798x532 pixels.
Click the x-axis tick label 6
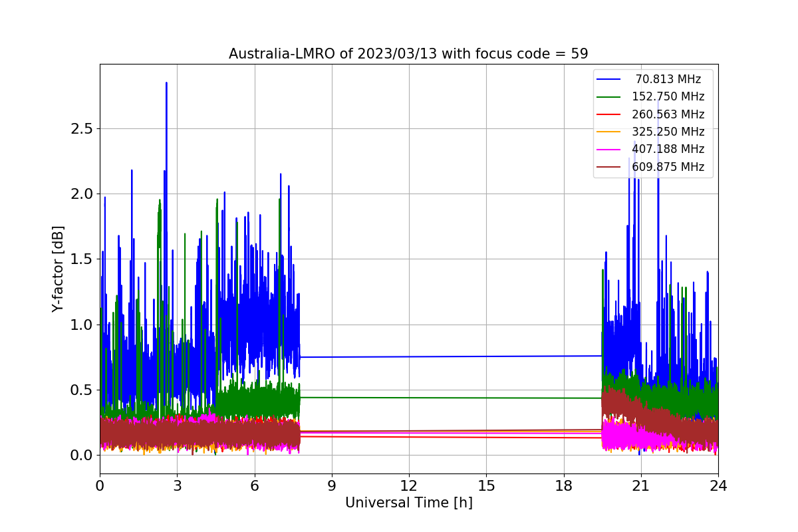click(x=254, y=485)
